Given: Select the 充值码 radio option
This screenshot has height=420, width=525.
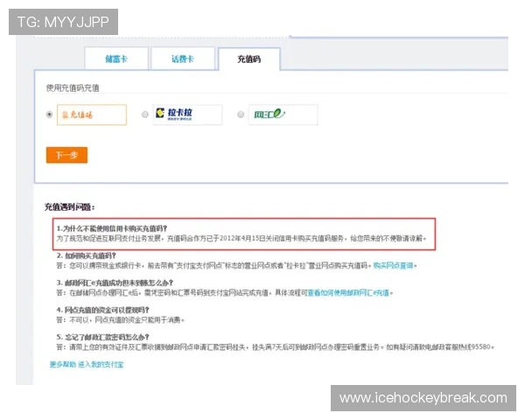Looking at the screenshot, I should tap(49, 115).
